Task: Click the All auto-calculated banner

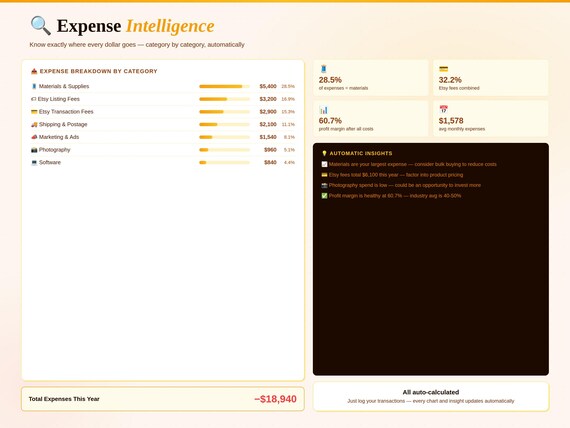Action: [431, 396]
